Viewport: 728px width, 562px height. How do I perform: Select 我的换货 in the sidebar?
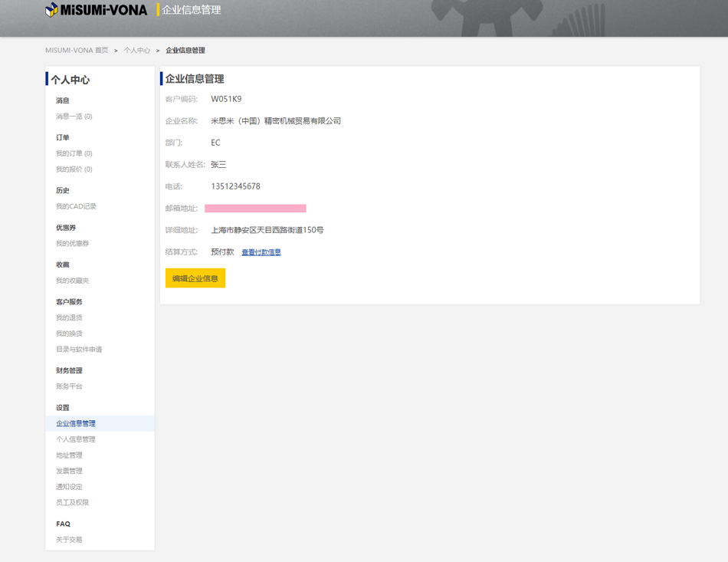pos(69,334)
